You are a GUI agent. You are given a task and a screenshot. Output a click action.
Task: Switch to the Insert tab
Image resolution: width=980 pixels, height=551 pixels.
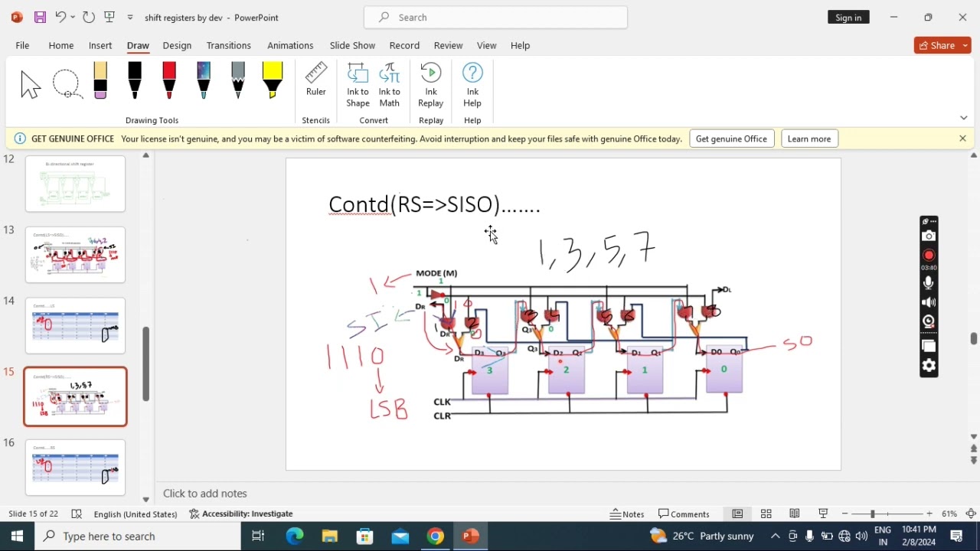(x=100, y=45)
